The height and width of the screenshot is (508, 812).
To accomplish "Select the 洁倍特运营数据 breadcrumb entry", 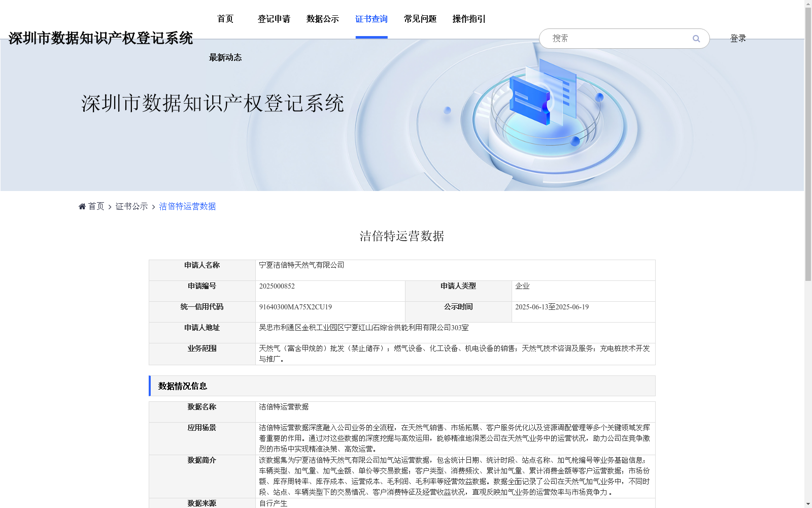I will 187,206.
